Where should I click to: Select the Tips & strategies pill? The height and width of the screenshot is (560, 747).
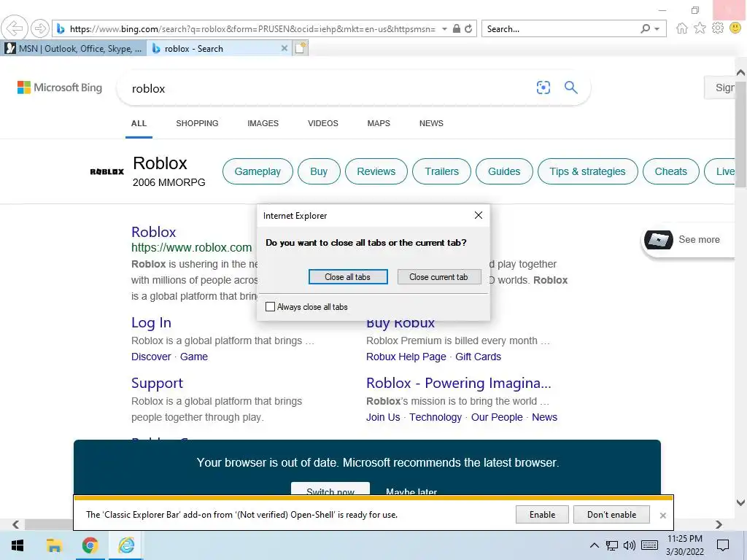tap(587, 171)
